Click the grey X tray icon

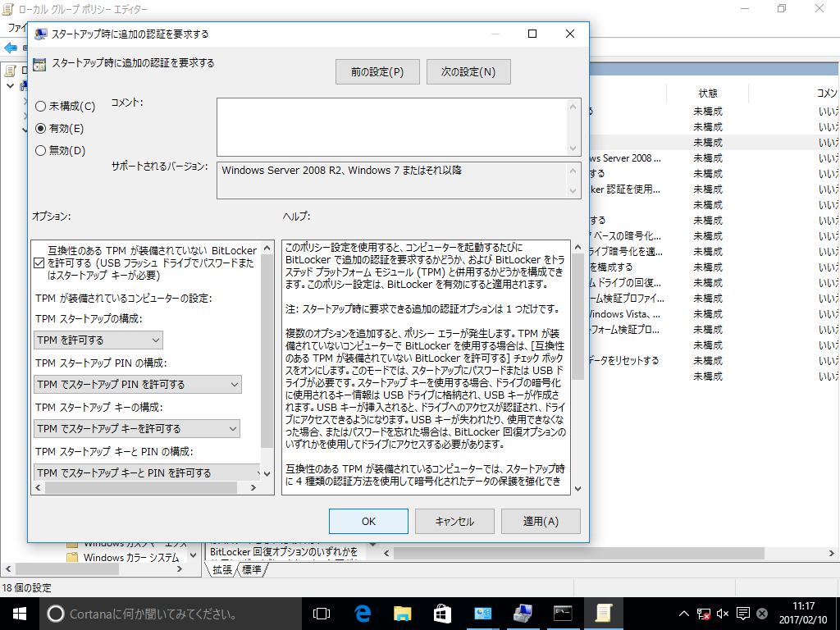(x=762, y=614)
